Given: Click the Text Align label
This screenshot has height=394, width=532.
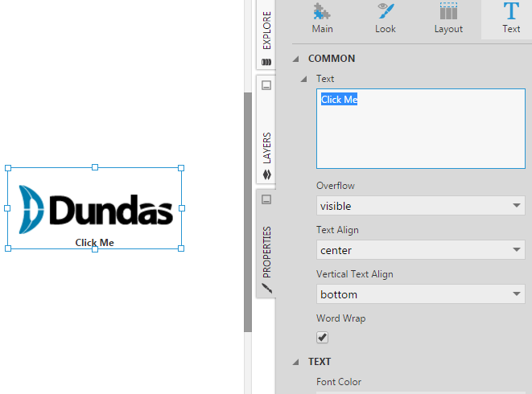Looking at the screenshot, I should 337,230.
